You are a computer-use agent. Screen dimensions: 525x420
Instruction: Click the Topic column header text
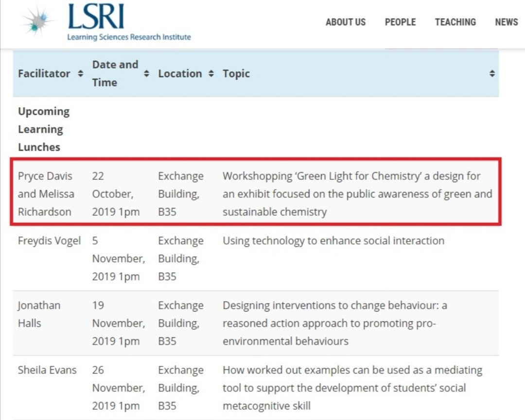[x=236, y=74]
